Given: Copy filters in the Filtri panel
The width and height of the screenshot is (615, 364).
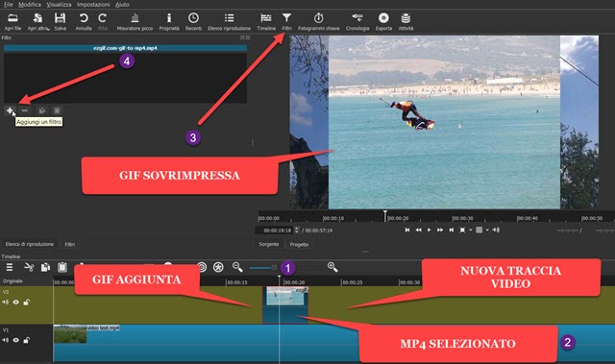Looking at the screenshot, I should 42,110.
